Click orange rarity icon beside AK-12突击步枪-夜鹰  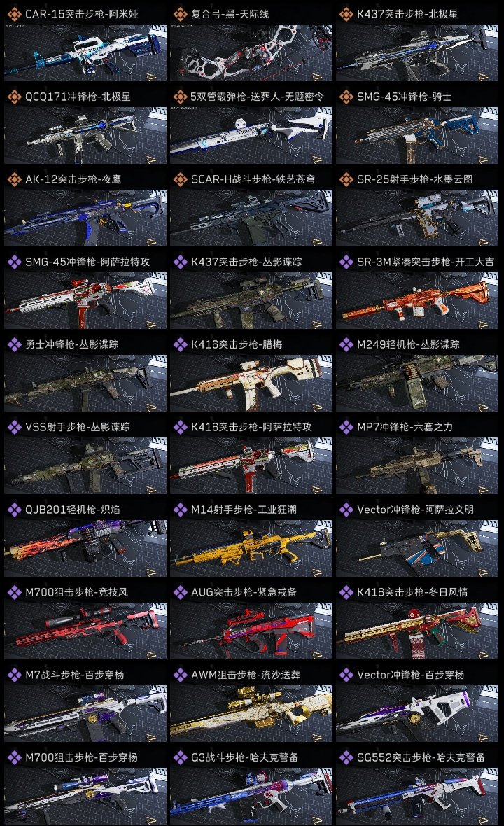coord(14,179)
